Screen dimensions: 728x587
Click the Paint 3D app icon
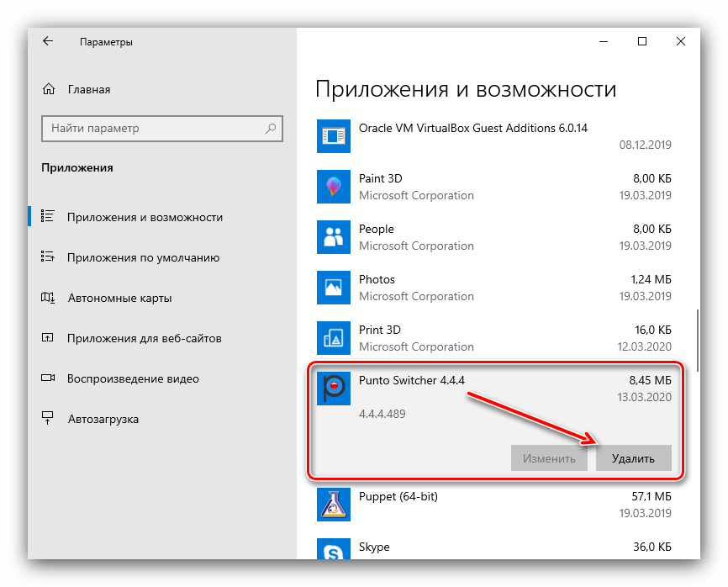(333, 187)
